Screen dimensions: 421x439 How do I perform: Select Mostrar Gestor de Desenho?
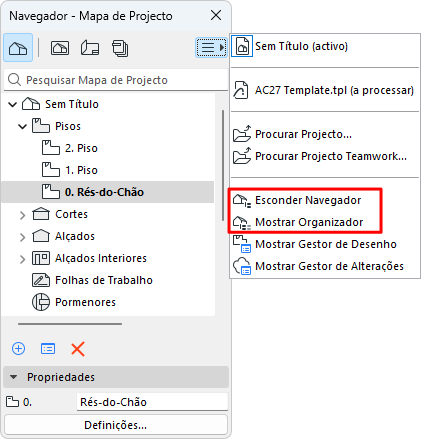325,244
